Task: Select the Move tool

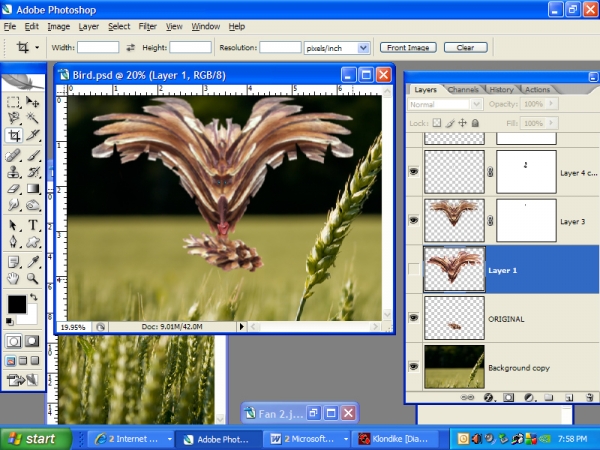Action: [33, 102]
